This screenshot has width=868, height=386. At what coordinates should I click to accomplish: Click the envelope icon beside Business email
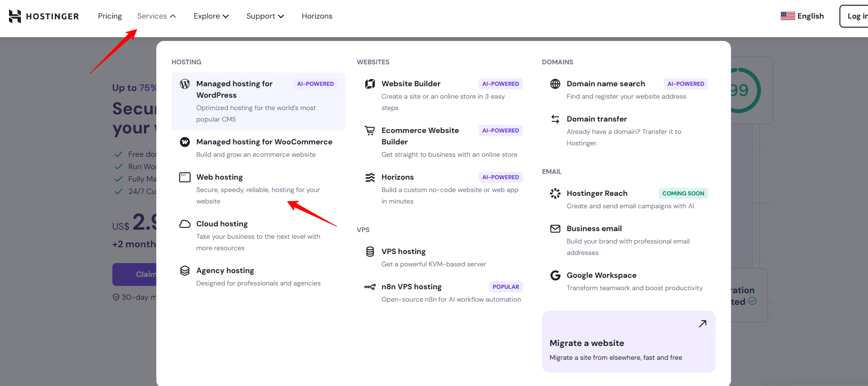tap(555, 229)
